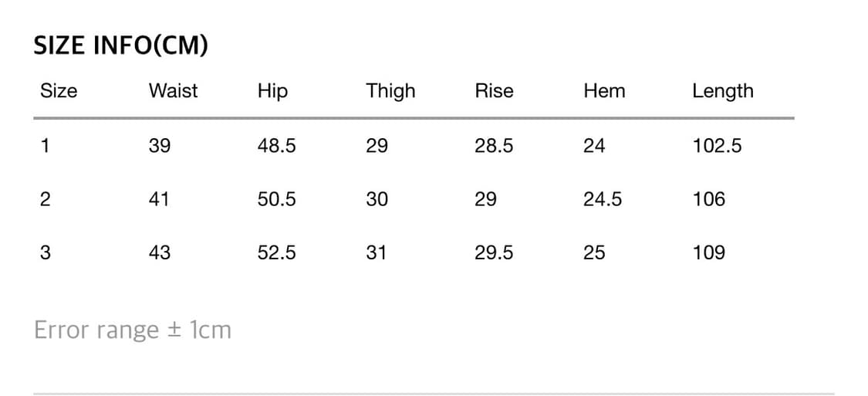The width and height of the screenshot is (868, 396).
Task: Click the Thigh column header
Action: [390, 91]
